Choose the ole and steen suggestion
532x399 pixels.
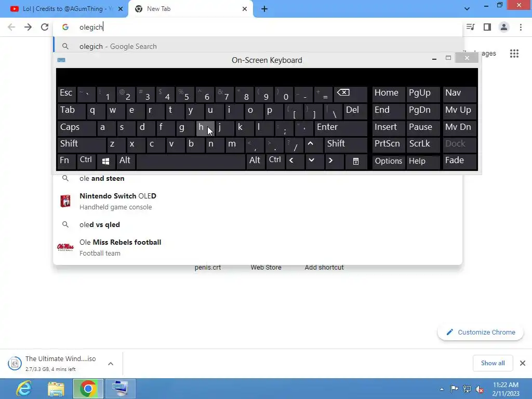258,179
